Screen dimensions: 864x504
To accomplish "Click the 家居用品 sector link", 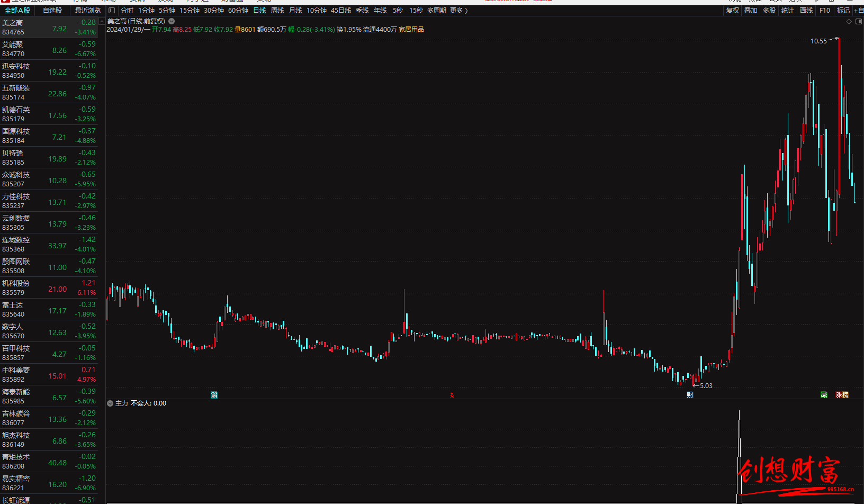I will pos(411,30).
